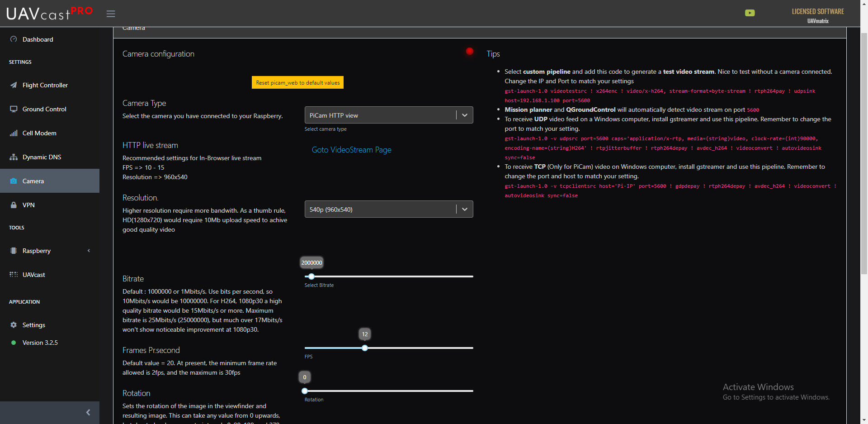Click the red camera status indicator

click(470, 51)
